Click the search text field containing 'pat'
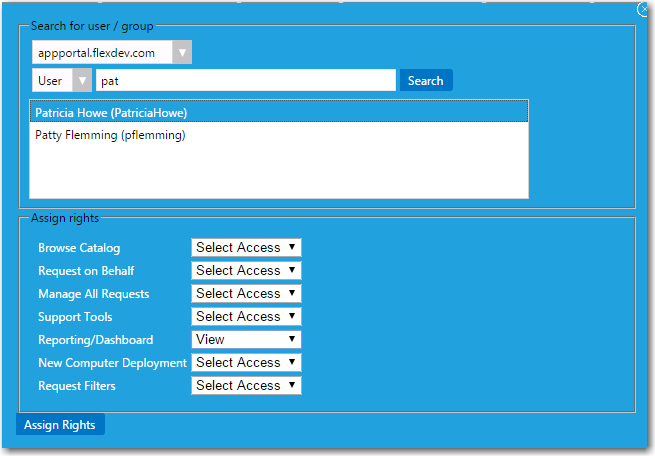 click(246, 80)
